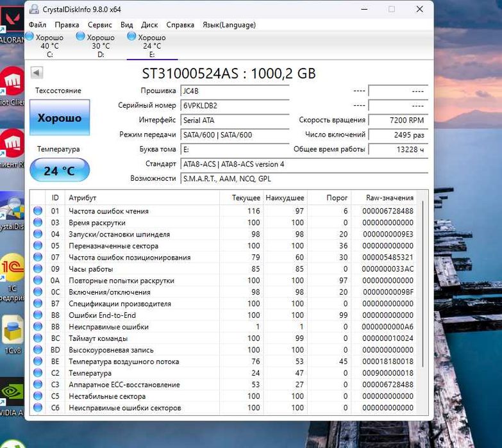Open the Сервис menu
This screenshot has width=502, height=448.
point(100,25)
